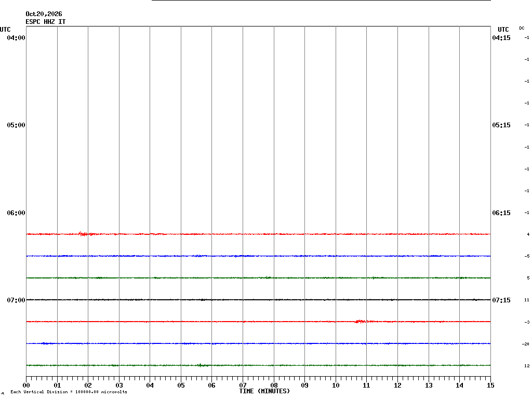Click the DC offset value -5
This screenshot has width=532, height=399.
coord(527,256)
